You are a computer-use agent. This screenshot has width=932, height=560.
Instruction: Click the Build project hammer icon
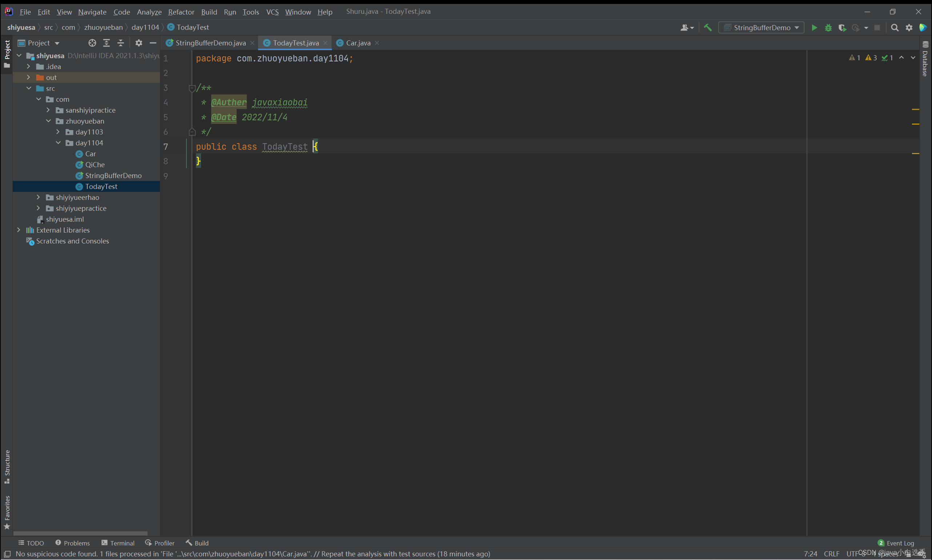tap(708, 28)
